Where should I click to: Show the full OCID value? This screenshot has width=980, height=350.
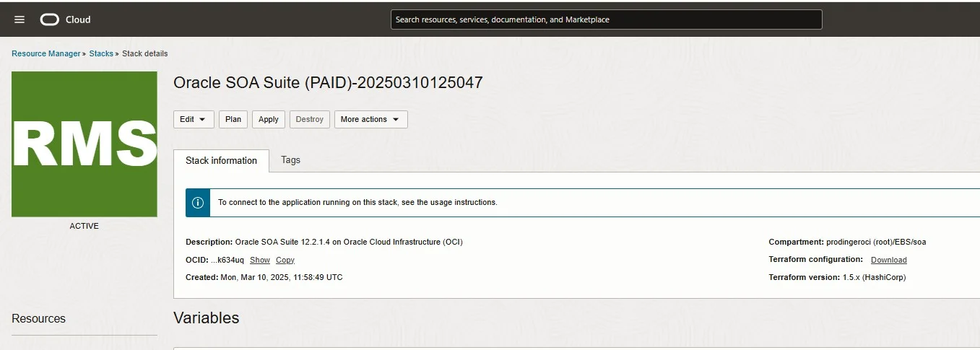[x=260, y=260]
